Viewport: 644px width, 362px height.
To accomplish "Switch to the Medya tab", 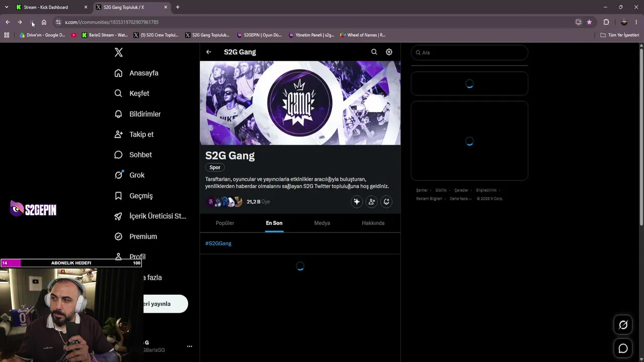I will pos(322,223).
